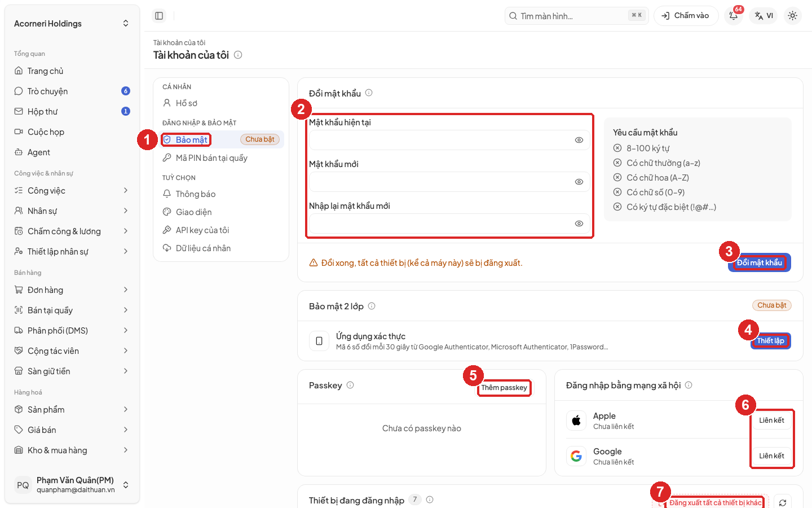This screenshot has width=812, height=508.
Task: Open the Acorneri Holdings workspace switcher
Action: click(72, 23)
